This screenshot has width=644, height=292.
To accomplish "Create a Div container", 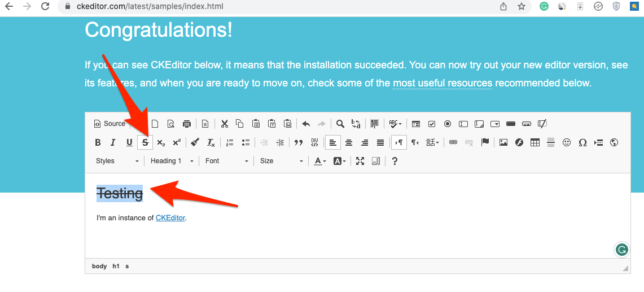I will [314, 143].
